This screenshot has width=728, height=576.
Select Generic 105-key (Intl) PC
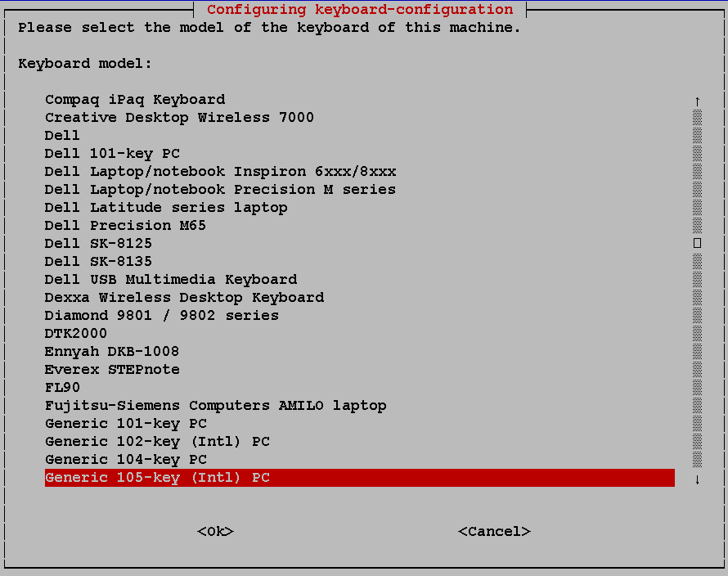[x=157, y=477]
